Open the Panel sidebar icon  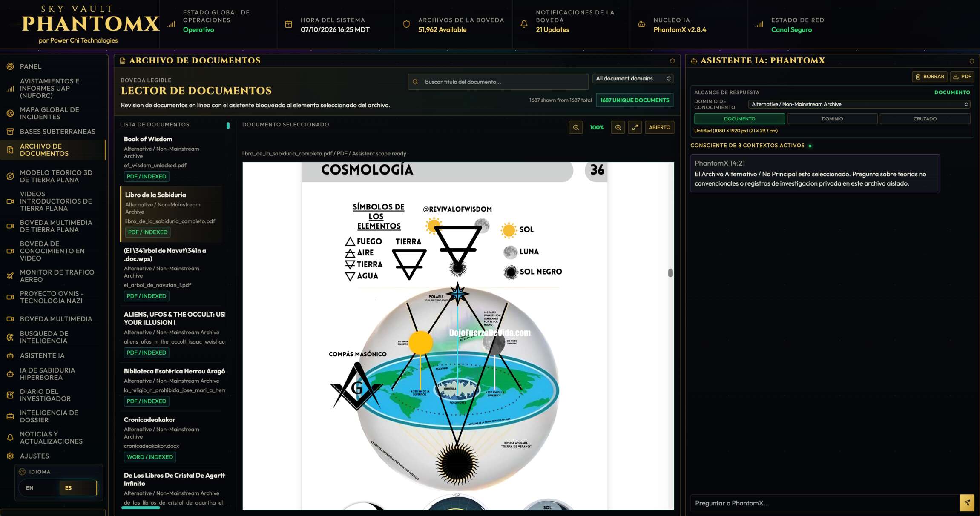10,66
